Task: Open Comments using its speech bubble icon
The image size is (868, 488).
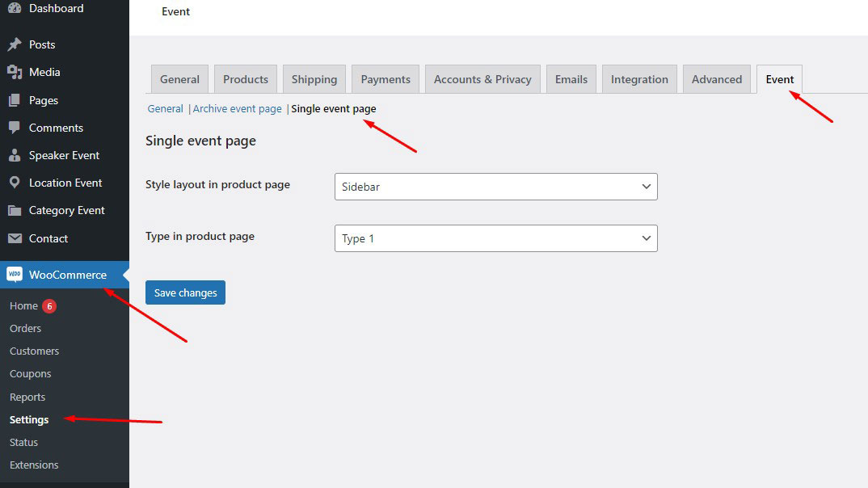Action: click(x=14, y=128)
